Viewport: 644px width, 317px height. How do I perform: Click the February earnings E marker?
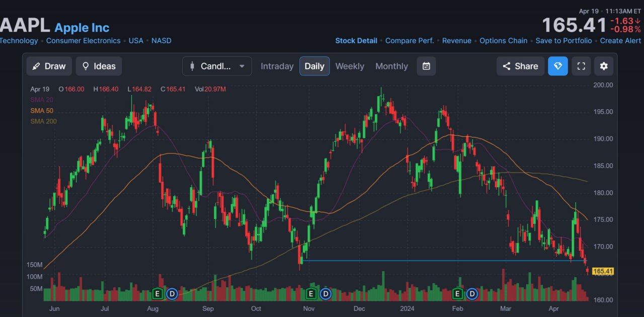458,293
